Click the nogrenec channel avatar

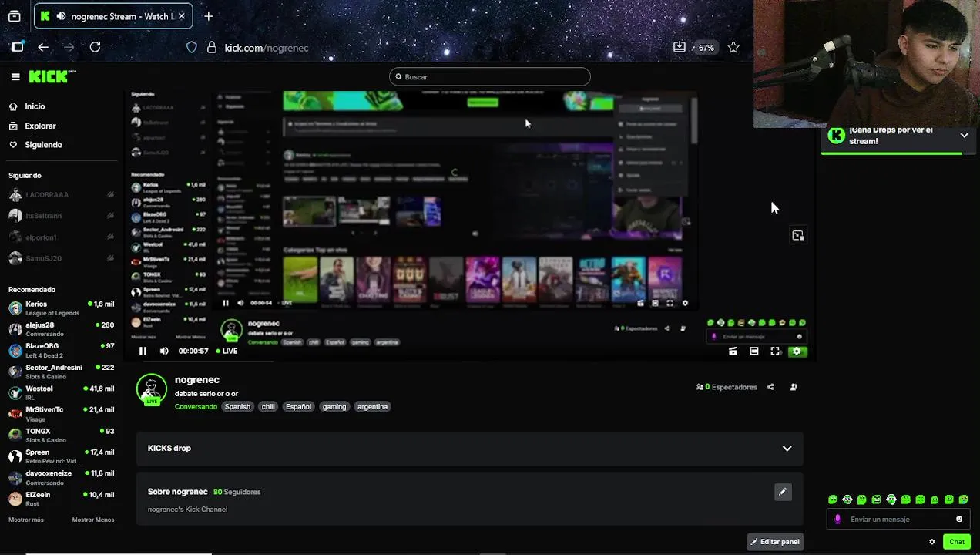[152, 390]
